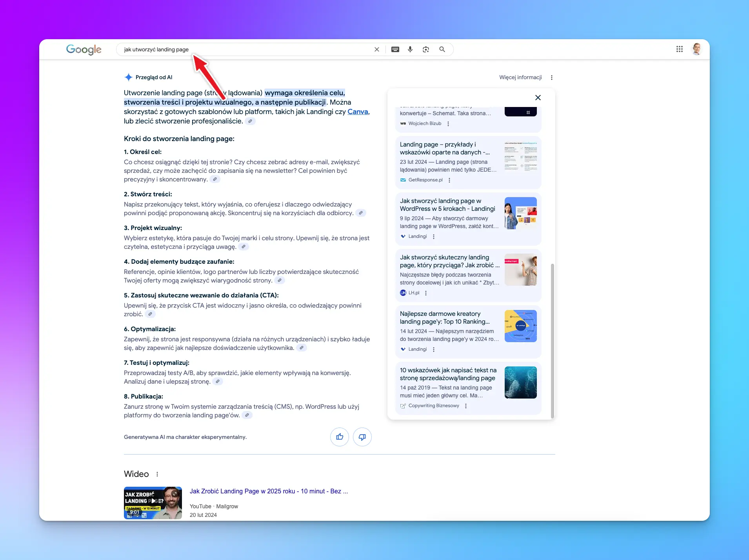This screenshot has height=560, width=749.
Task: Open AI overview three-dot options menu
Action: click(x=552, y=78)
